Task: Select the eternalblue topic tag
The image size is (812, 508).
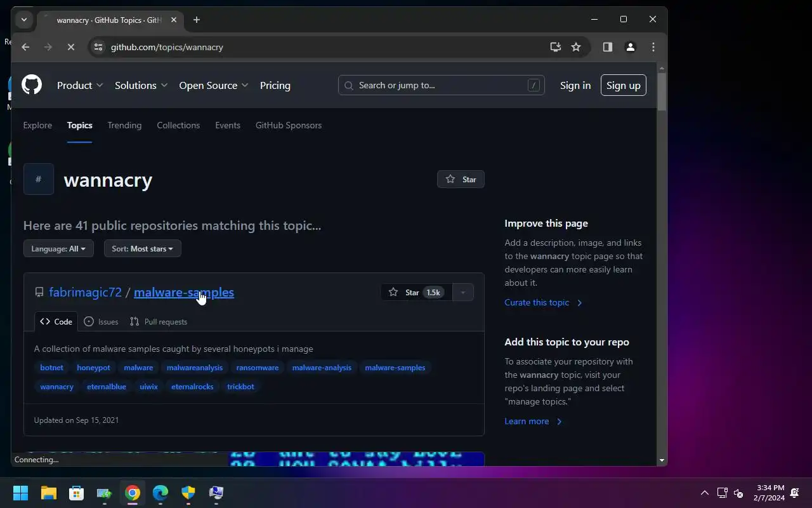Action: coord(107,386)
